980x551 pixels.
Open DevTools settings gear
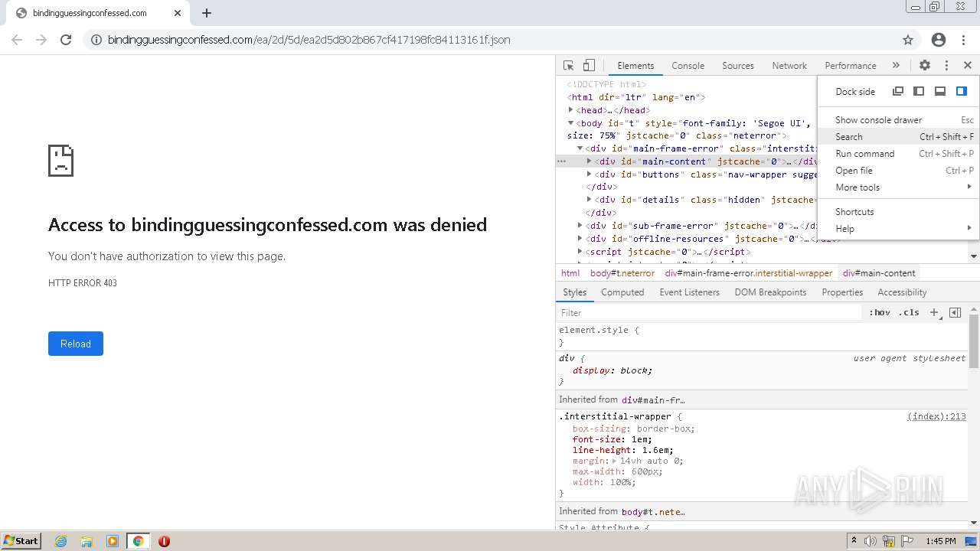[x=925, y=66]
